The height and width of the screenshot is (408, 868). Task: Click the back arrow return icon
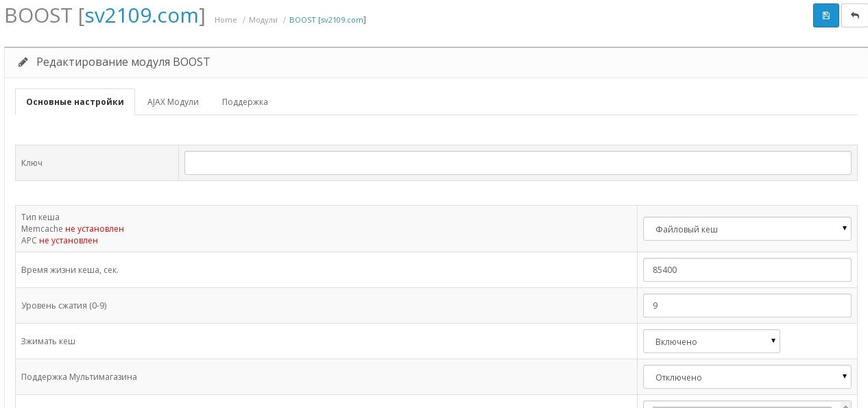(854, 16)
